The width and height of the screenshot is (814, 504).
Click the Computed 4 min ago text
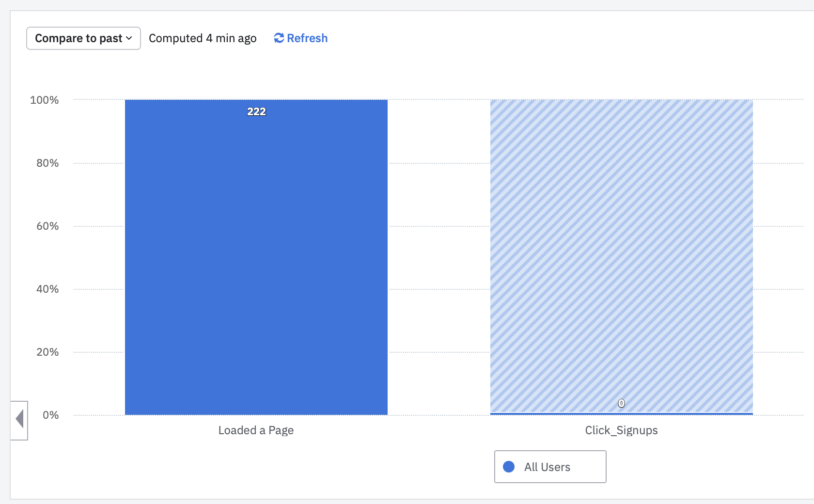203,38
